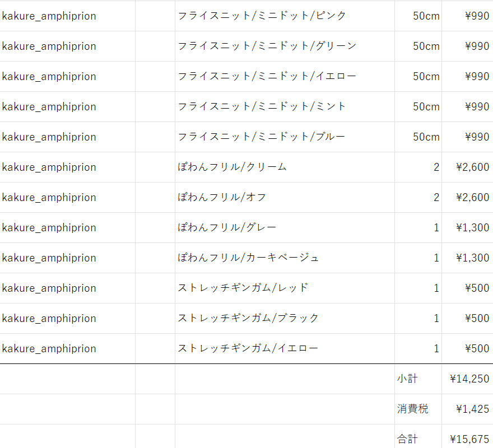Select the ストレッチギンガム/レッド cell
The height and width of the screenshot is (448, 493).
pos(285,288)
